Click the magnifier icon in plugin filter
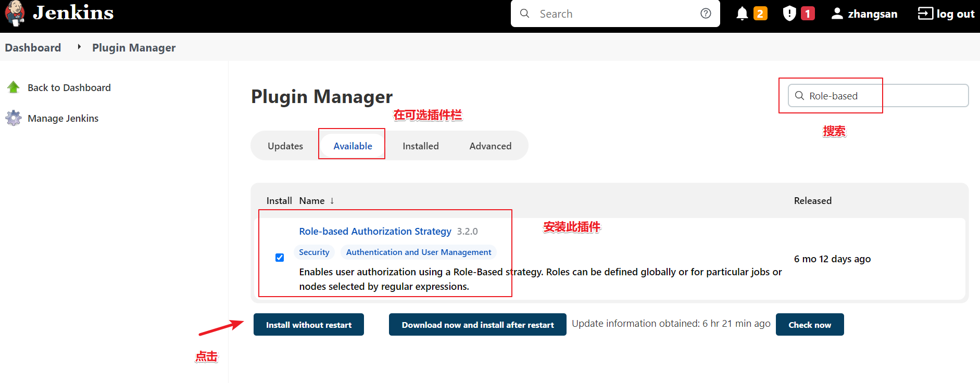 click(x=799, y=96)
